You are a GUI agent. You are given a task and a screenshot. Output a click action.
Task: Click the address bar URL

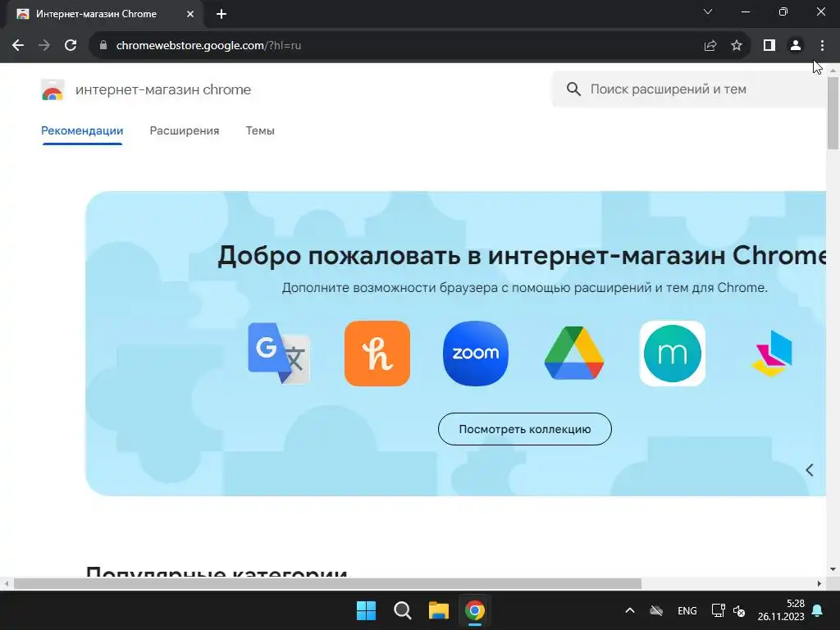pos(208,46)
